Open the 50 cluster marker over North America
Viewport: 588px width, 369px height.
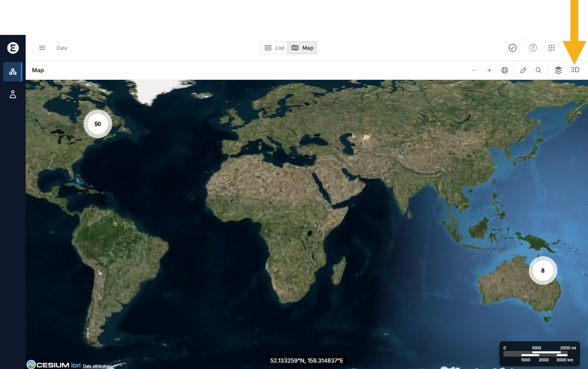98,124
